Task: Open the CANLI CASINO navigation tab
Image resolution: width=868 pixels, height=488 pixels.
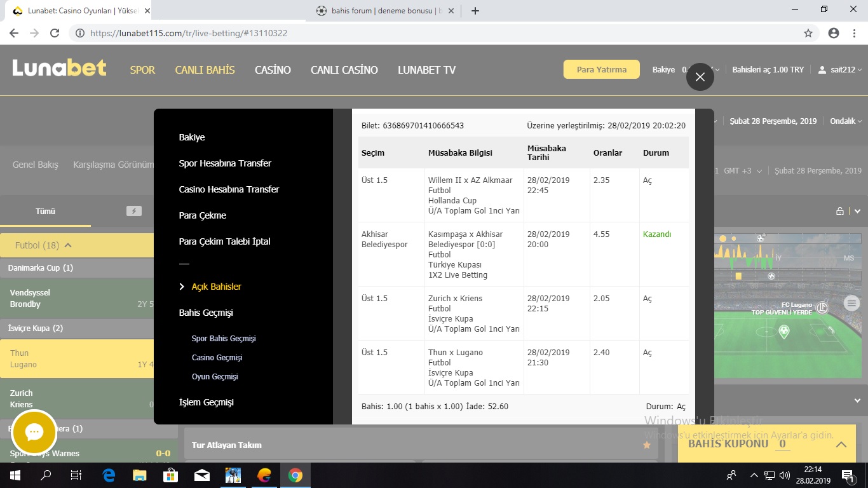Action: [344, 70]
